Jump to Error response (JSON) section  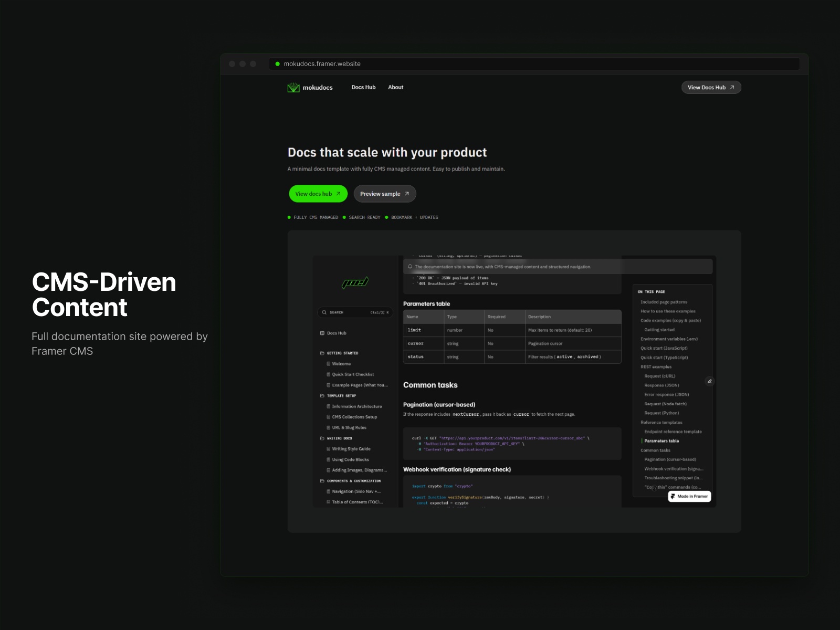pos(667,394)
